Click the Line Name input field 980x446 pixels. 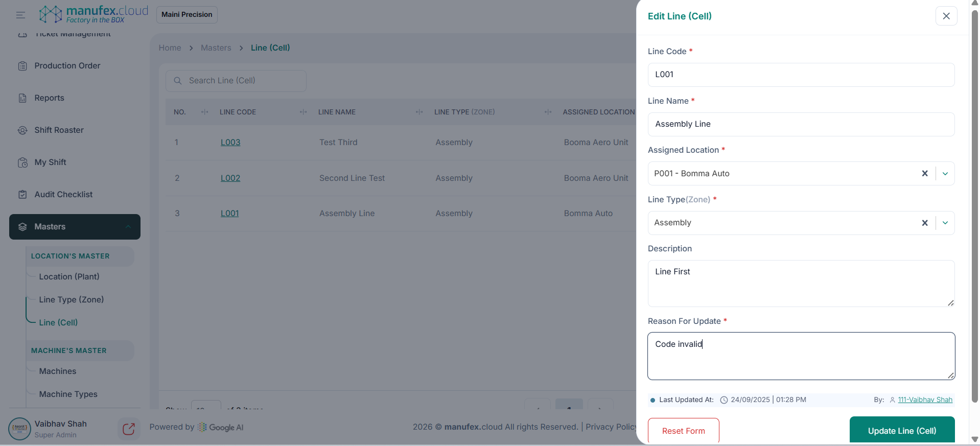tap(801, 124)
